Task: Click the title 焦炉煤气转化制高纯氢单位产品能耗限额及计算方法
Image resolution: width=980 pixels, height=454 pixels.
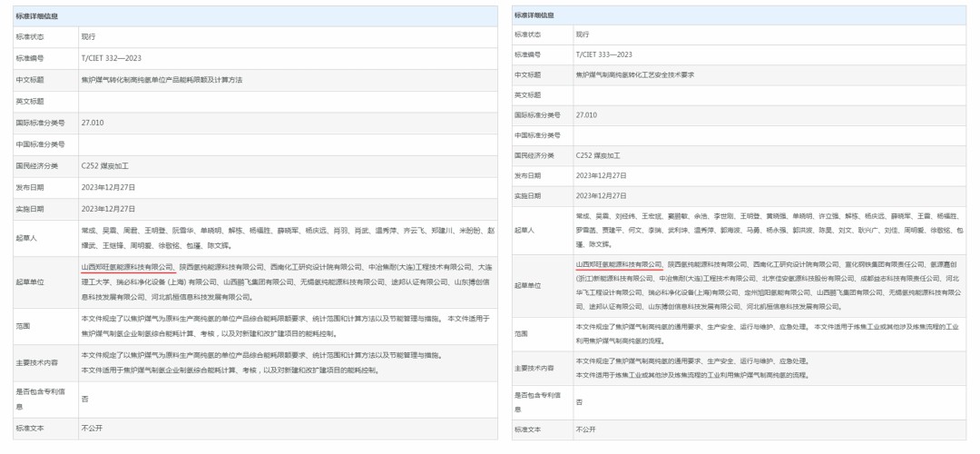Action: pyautogui.click(x=162, y=80)
